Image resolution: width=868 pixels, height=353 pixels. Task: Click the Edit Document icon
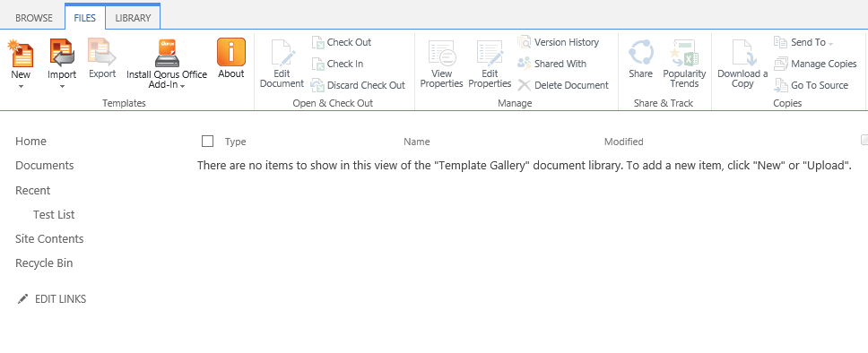[x=282, y=53]
